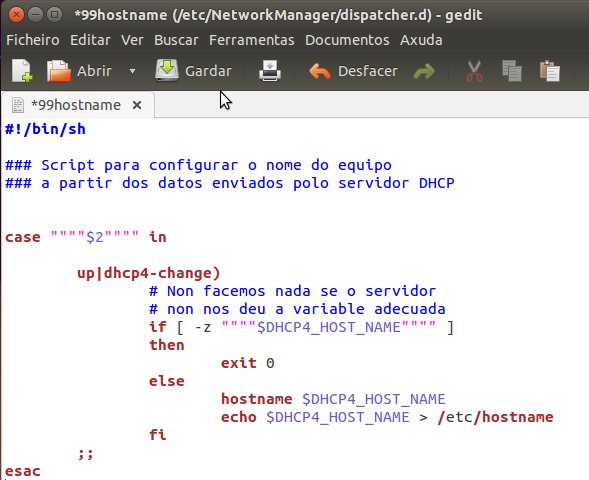589x480 pixels.
Task: Click '$DHCP4_HOST_NAME' inside the if test
Action: point(329,328)
